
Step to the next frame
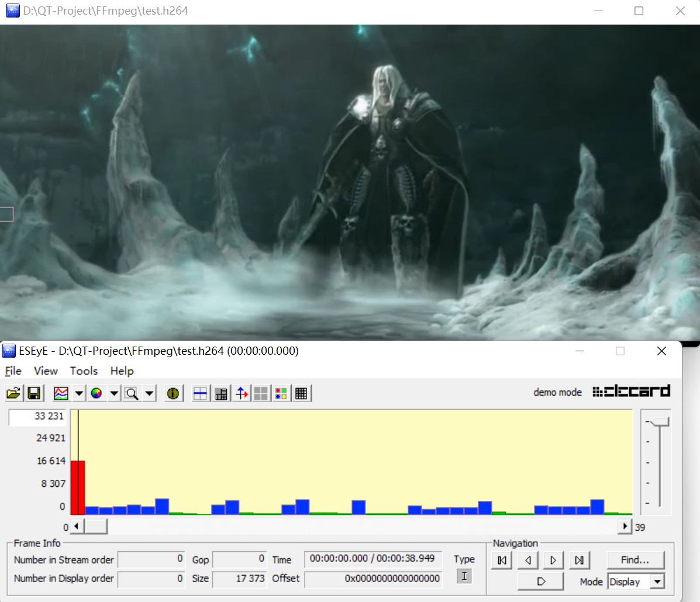pyautogui.click(x=553, y=560)
